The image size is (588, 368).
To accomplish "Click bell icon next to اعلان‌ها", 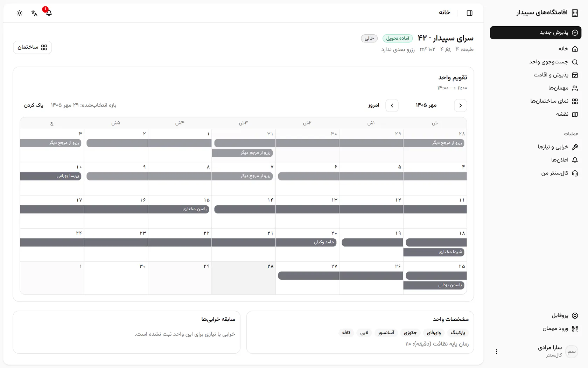I will 575,160.
